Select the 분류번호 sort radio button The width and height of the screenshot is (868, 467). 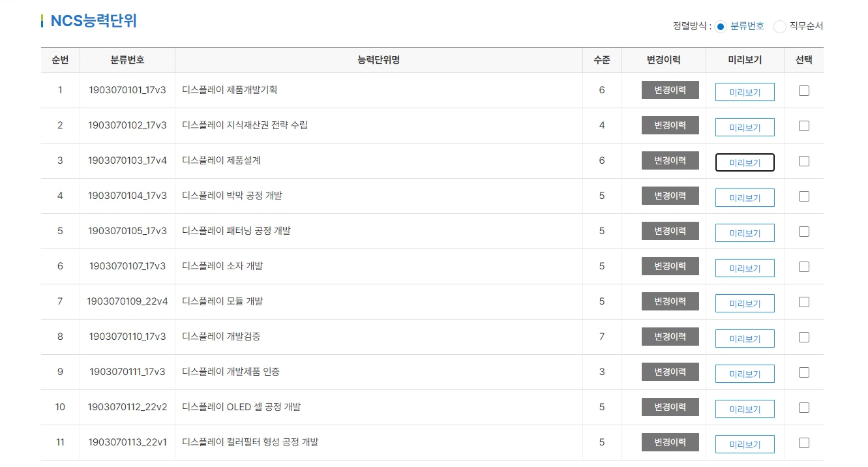pos(721,27)
